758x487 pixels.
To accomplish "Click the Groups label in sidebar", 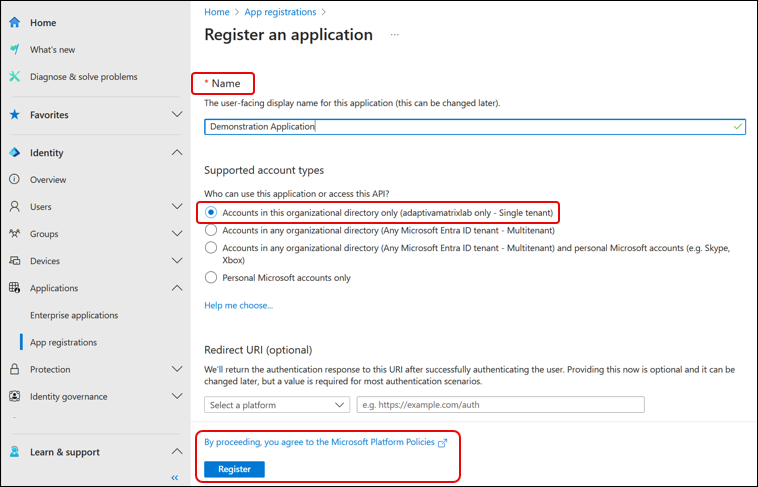I will click(44, 234).
